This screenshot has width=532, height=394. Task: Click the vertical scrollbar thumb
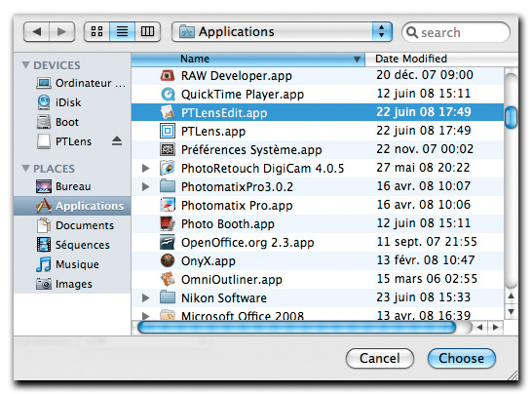(511, 117)
